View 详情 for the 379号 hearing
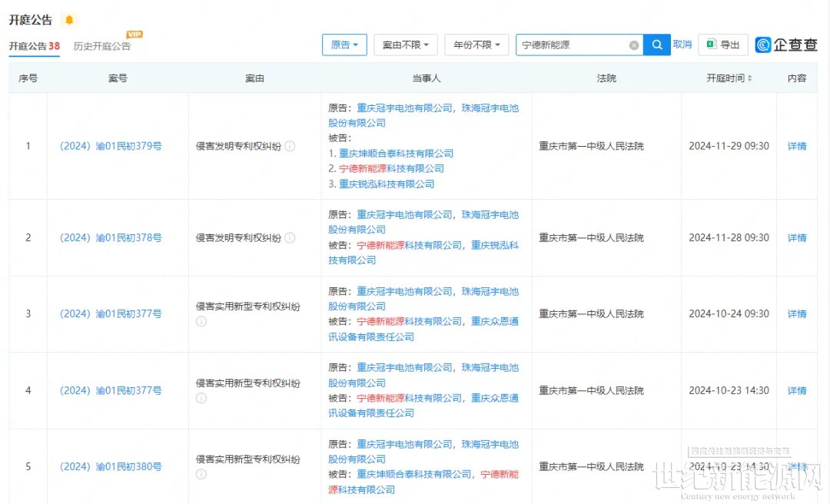Viewport: 830px width, 504px height. 797,146
